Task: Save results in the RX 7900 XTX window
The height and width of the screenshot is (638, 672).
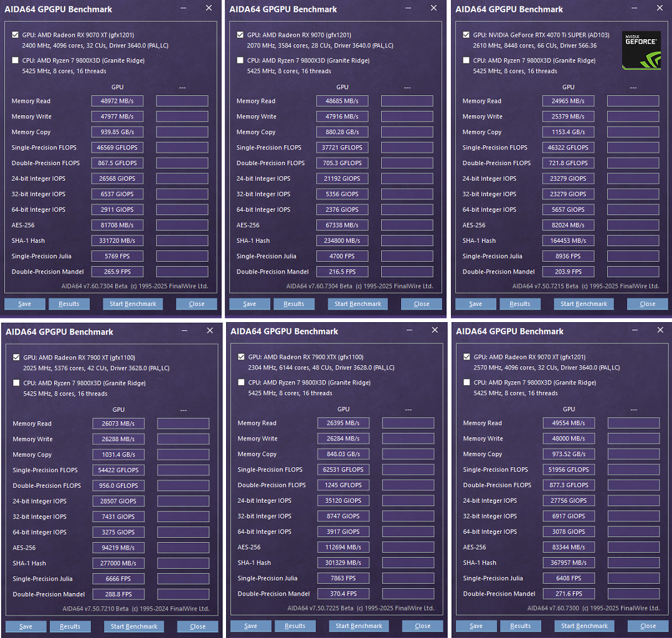Action: (251, 626)
